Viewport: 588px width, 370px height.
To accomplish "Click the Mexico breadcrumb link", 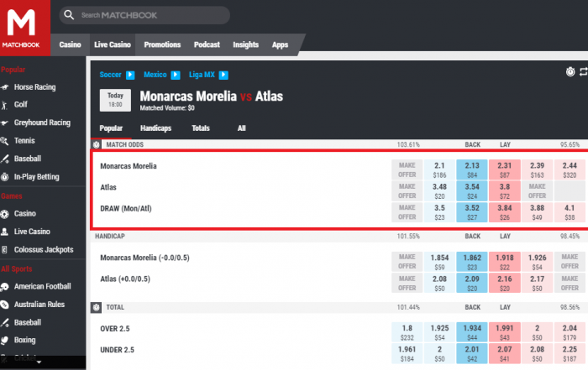I will pyautogui.click(x=155, y=75).
